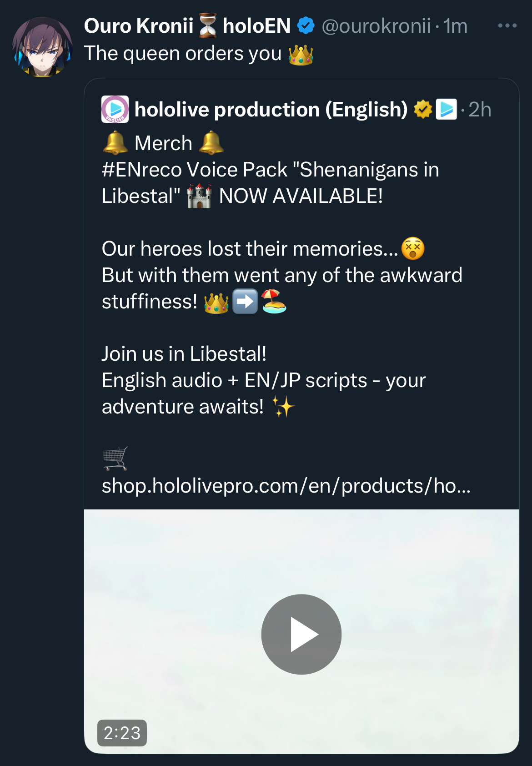Image resolution: width=532 pixels, height=766 pixels.
Task: Open quoted tweet via "Join us in Libestal!" text
Action: (x=184, y=354)
